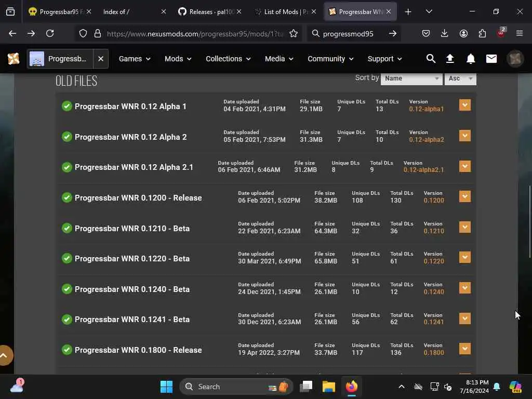
Task: Go forward in browser history
Action: point(31,33)
